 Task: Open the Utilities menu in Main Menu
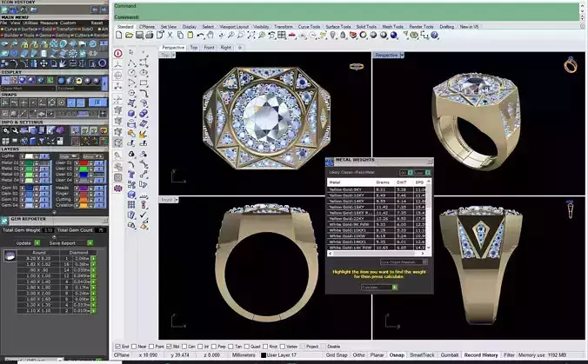coord(31,23)
